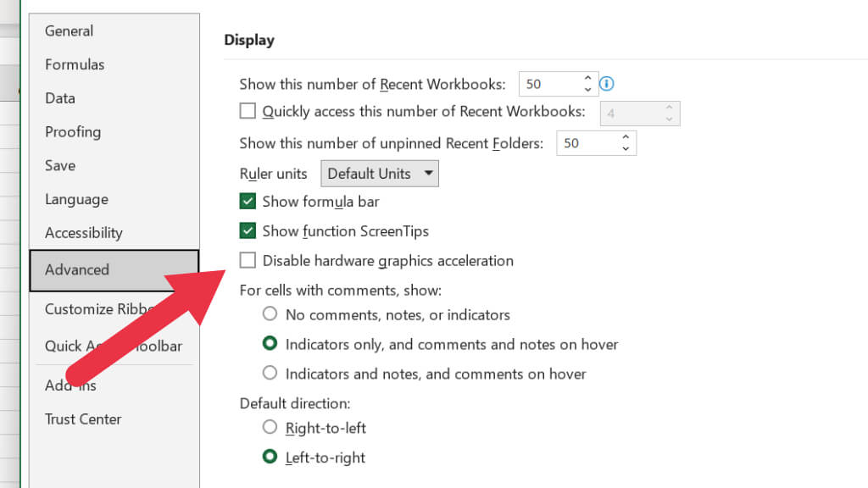868x488 pixels.
Task: Open the Trust Center category
Action: pos(83,419)
